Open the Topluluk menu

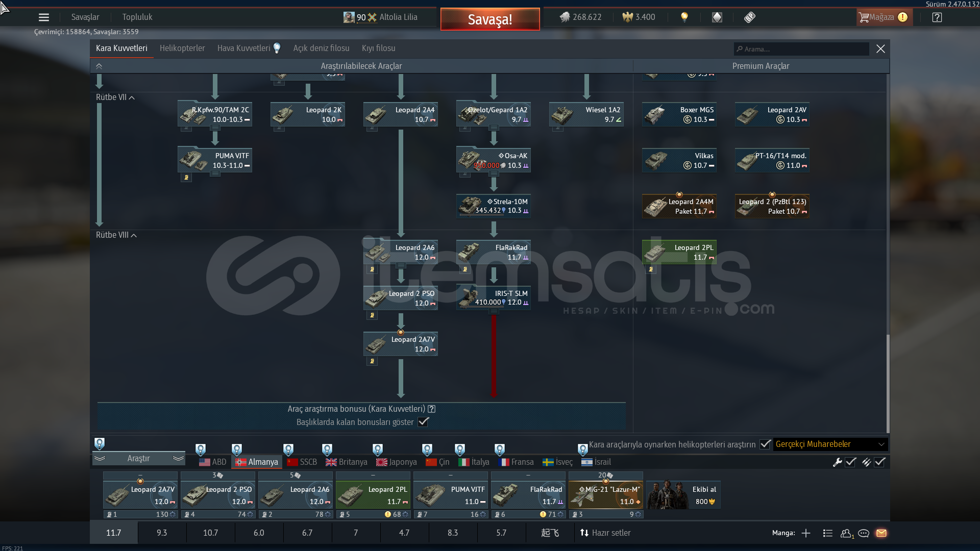[137, 17]
